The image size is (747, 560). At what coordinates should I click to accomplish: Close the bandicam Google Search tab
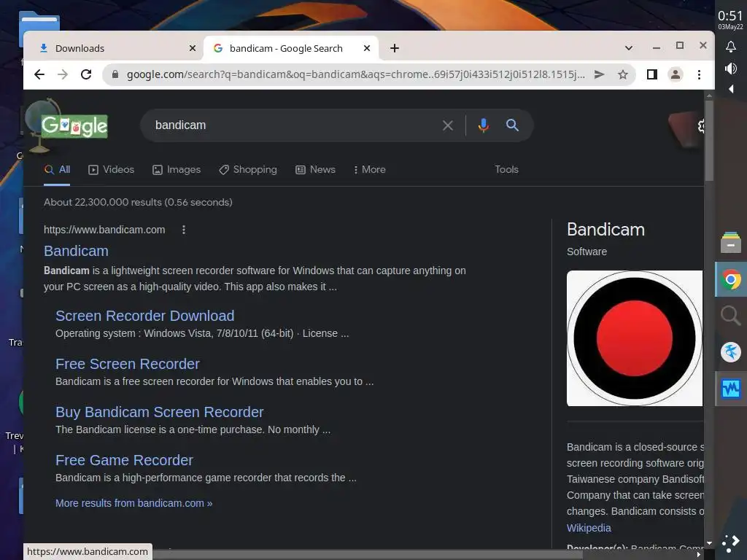pos(367,48)
